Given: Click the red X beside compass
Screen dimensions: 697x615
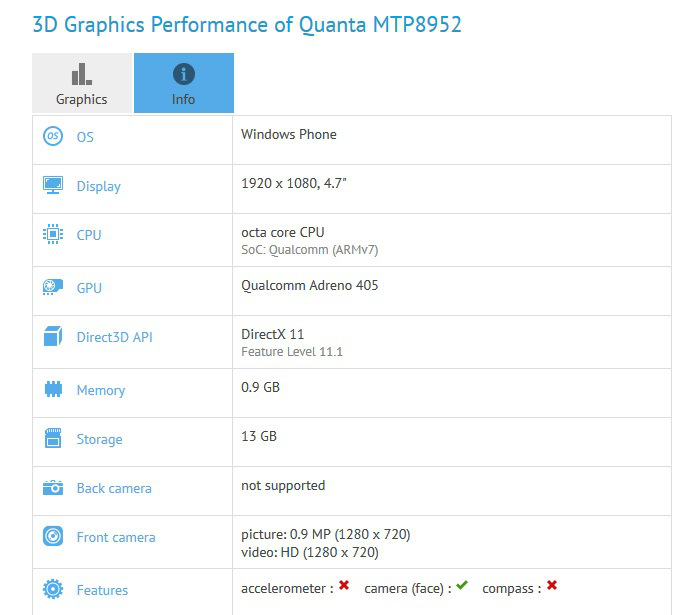Looking at the screenshot, I should click(x=552, y=586).
